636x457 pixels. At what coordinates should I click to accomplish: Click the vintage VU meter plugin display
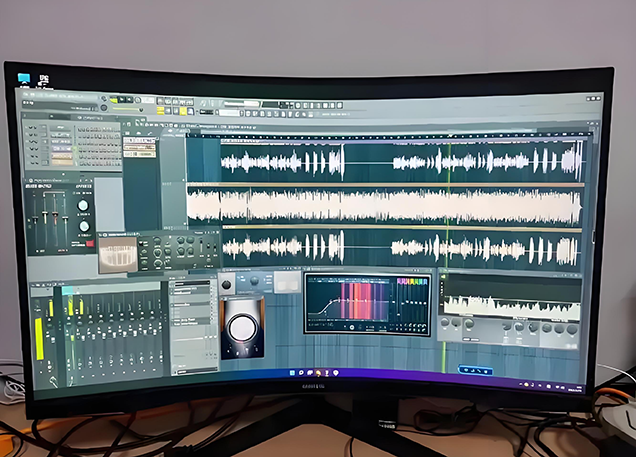[x=116, y=252]
